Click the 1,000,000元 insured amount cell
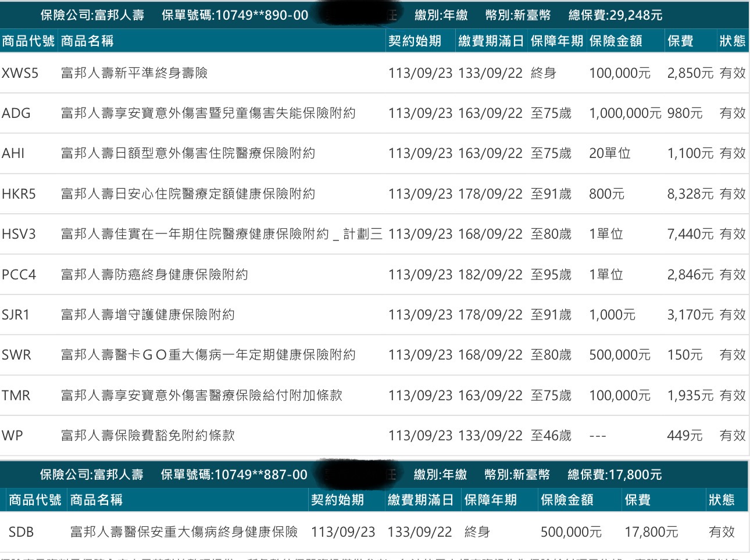Screen dimensions: 750x560 (x=625, y=113)
